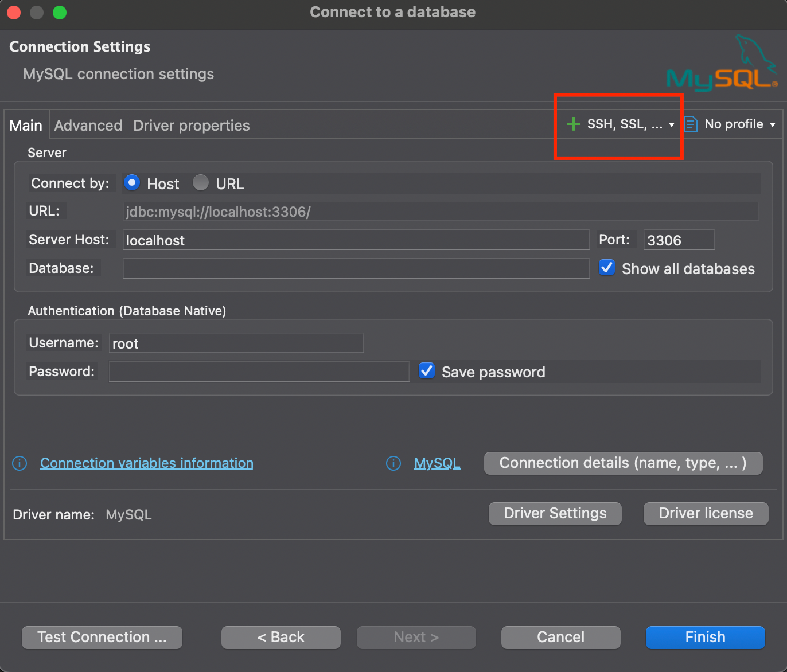Focus the Server Host input field
The width and height of the screenshot is (787, 672).
coord(356,240)
